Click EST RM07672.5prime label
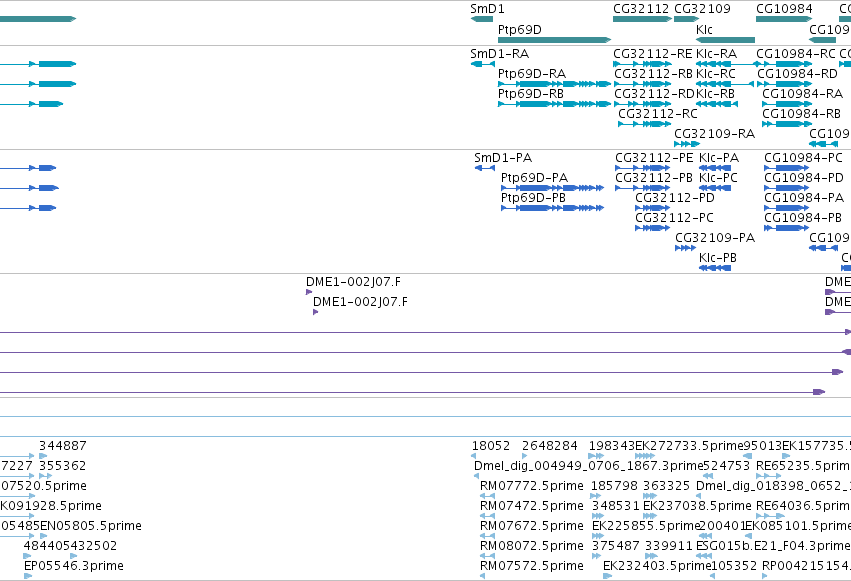851x581 pixels. [x=532, y=526]
